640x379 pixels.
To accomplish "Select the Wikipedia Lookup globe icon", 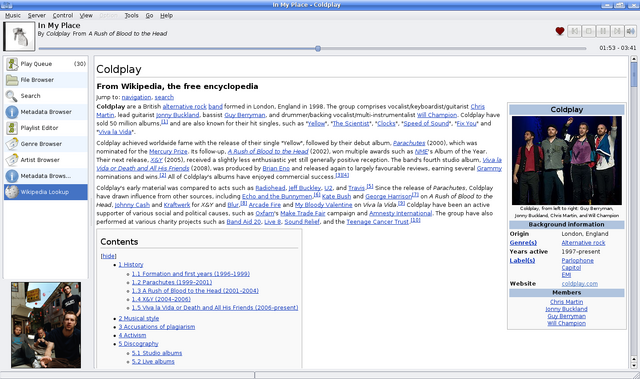I will point(12,192).
